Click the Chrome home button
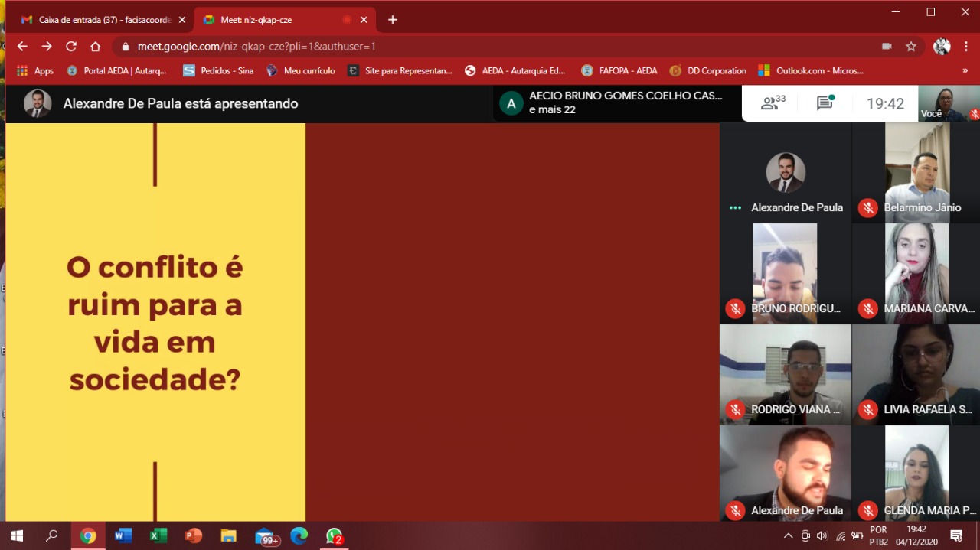Image resolution: width=980 pixels, height=550 pixels. click(x=96, y=47)
